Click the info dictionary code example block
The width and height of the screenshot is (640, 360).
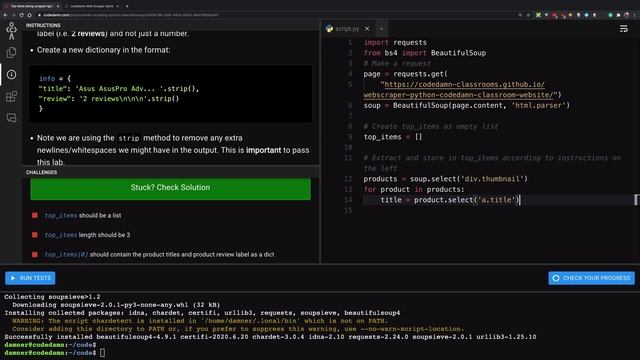coord(171,93)
